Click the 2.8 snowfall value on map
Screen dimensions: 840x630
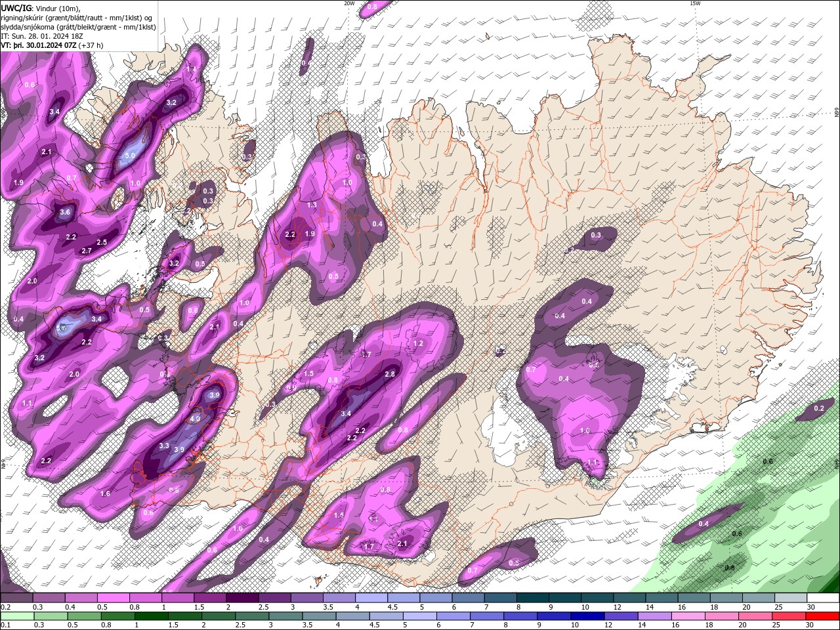pos(390,373)
